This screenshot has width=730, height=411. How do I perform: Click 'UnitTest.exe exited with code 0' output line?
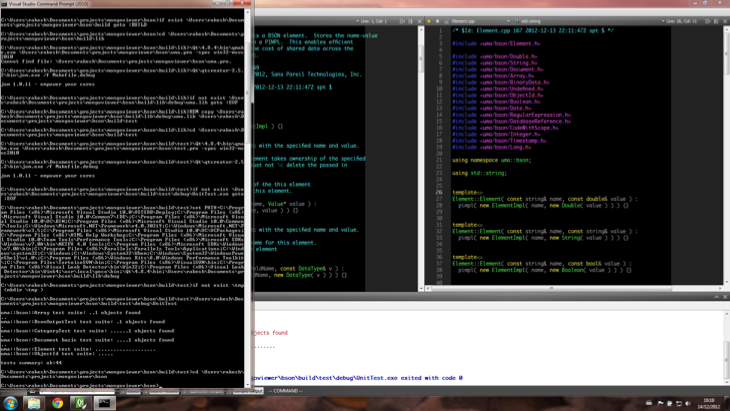(x=409, y=378)
